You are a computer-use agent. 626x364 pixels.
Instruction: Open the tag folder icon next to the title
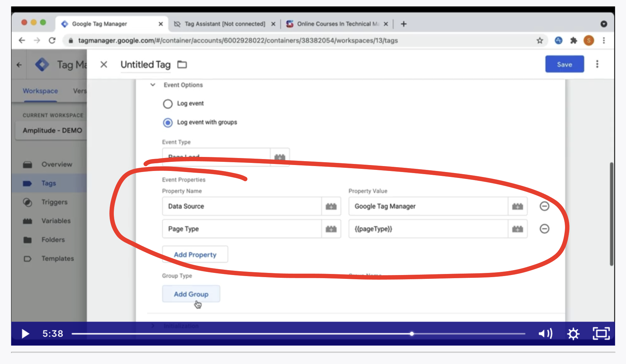(182, 64)
